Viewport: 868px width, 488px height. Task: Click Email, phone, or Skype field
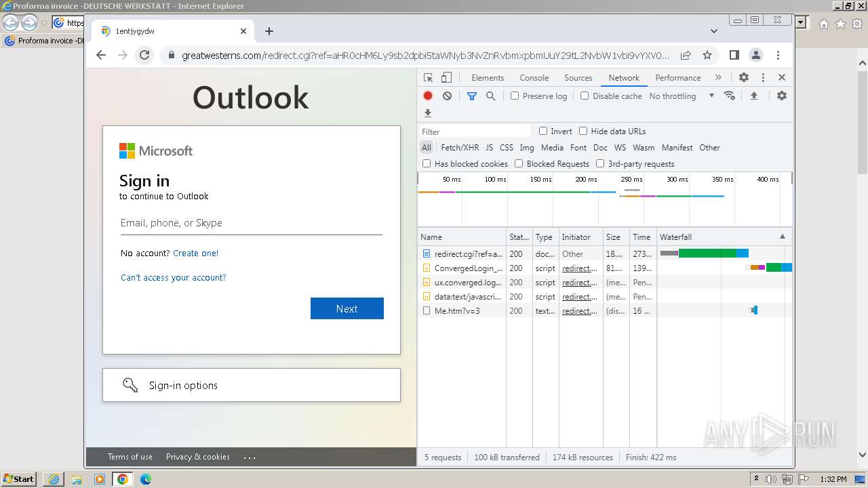coord(252,223)
